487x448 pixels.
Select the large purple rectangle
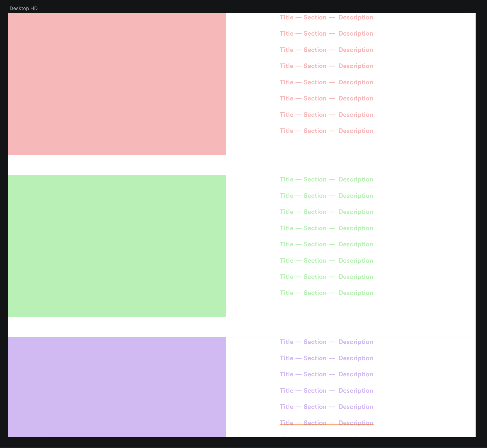coord(117,387)
